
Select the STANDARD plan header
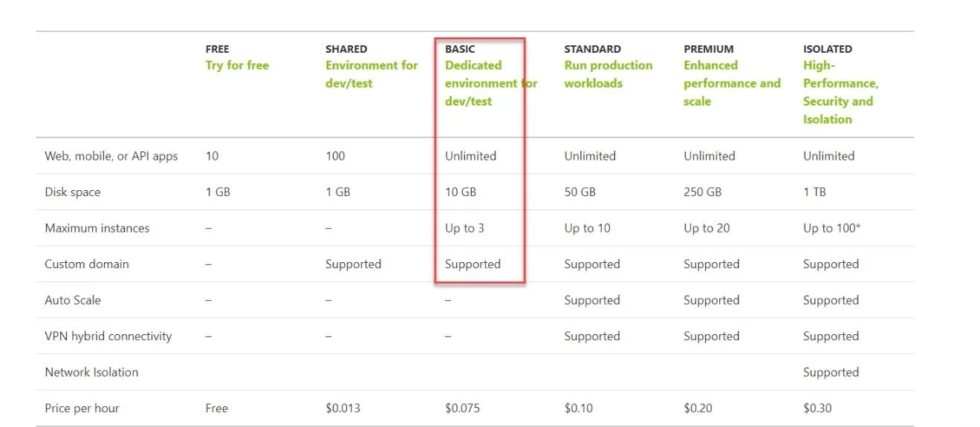[592, 49]
